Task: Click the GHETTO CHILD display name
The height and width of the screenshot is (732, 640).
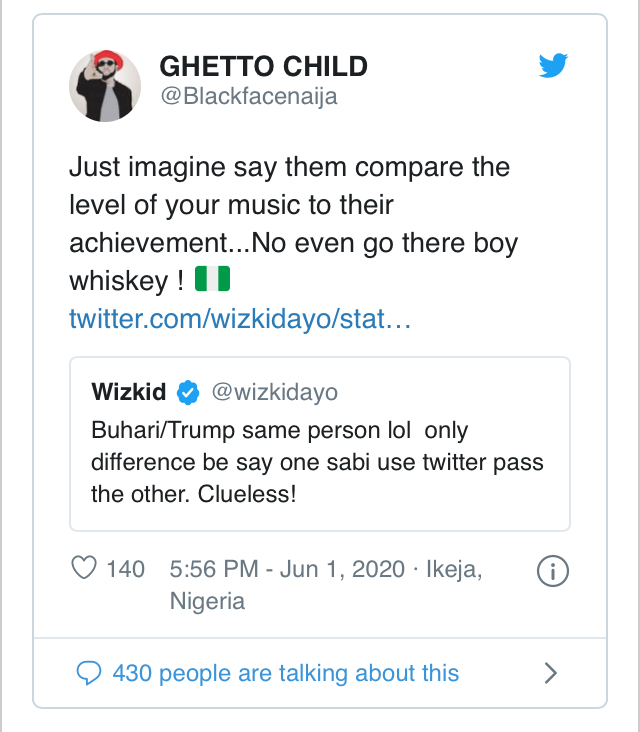Action: click(x=263, y=67)
